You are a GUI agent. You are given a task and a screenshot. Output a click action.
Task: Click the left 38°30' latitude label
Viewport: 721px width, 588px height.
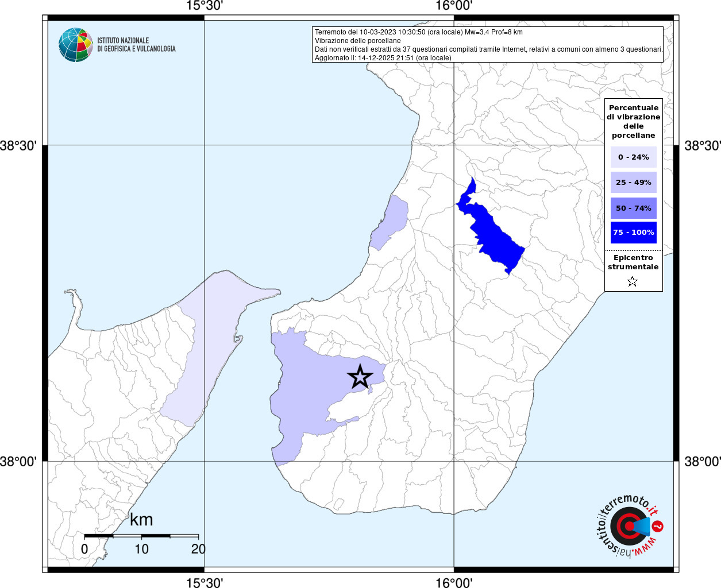pos(18,146)
